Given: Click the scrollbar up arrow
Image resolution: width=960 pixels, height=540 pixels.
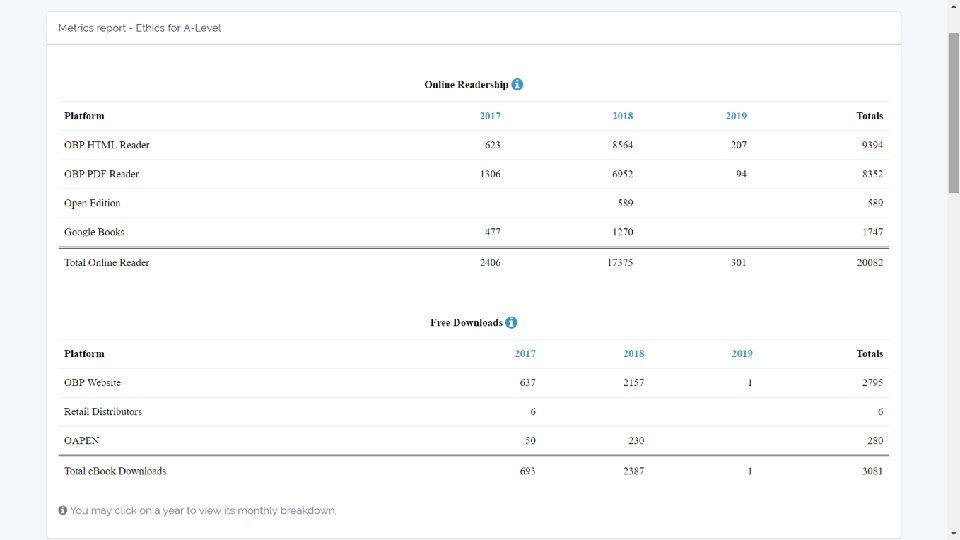Looking at the screenshot, I should pyautogui.click(x=953, y=6).
